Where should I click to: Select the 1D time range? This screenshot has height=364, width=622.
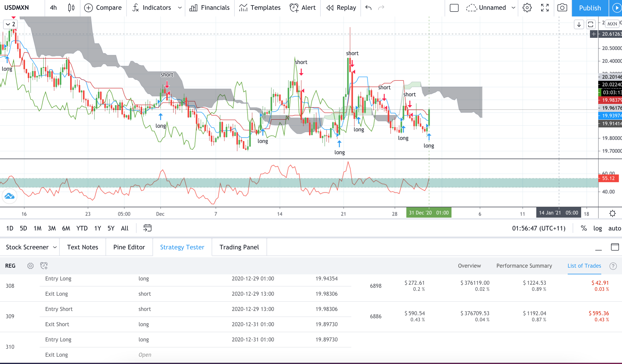pyautogui.click(x=10, y=228)
